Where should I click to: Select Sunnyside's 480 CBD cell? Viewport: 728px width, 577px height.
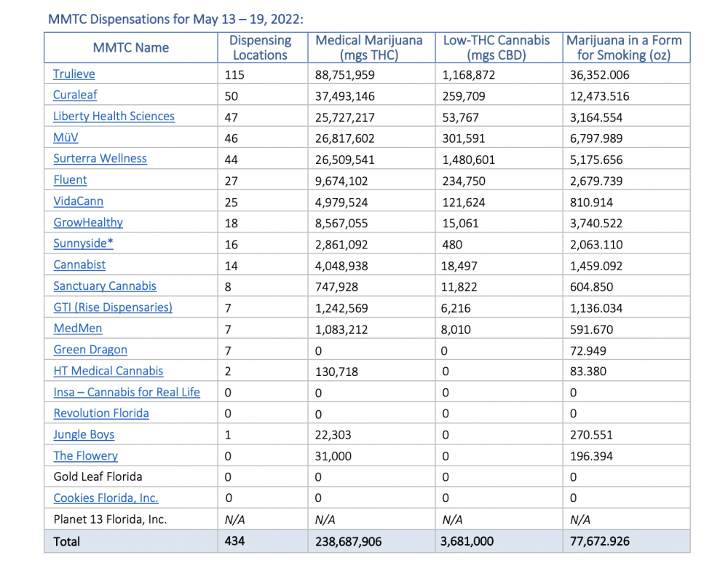(452, 245)
